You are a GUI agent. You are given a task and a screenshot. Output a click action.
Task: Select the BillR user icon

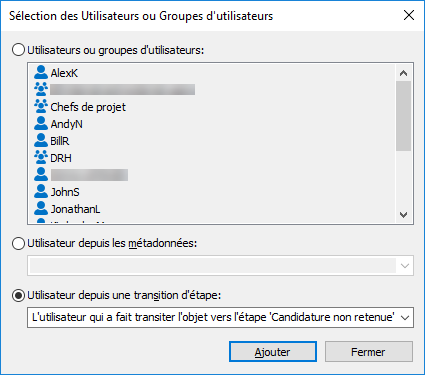tap(41, 140)
